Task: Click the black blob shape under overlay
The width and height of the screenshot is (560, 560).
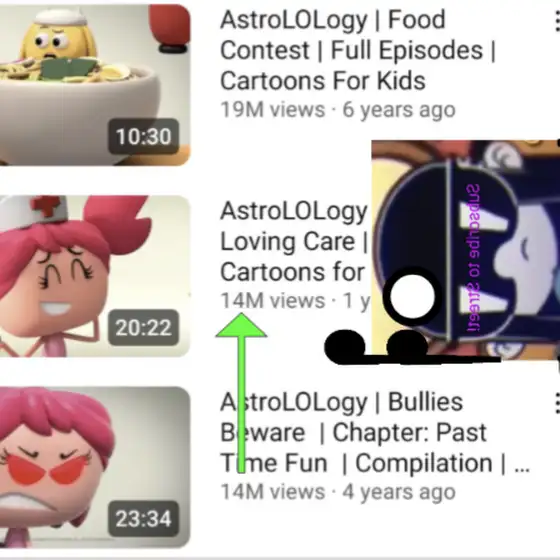Action: coord(411,347)
